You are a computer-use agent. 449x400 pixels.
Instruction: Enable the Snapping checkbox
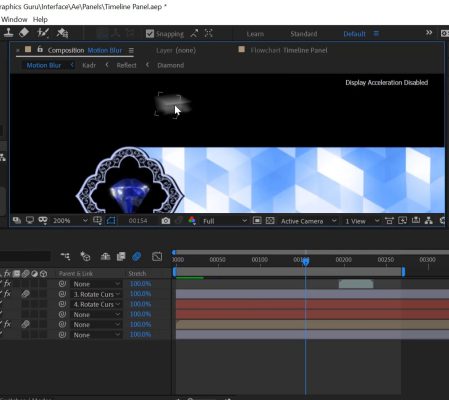(x=150, y=34)
